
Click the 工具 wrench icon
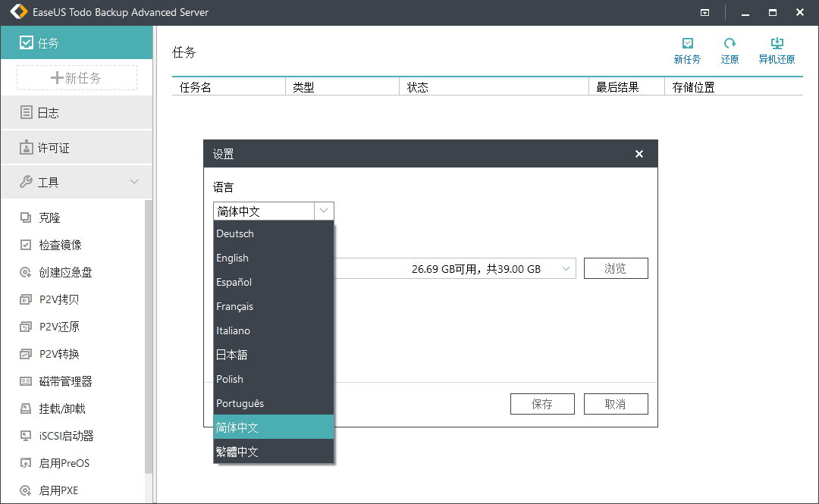26,182
